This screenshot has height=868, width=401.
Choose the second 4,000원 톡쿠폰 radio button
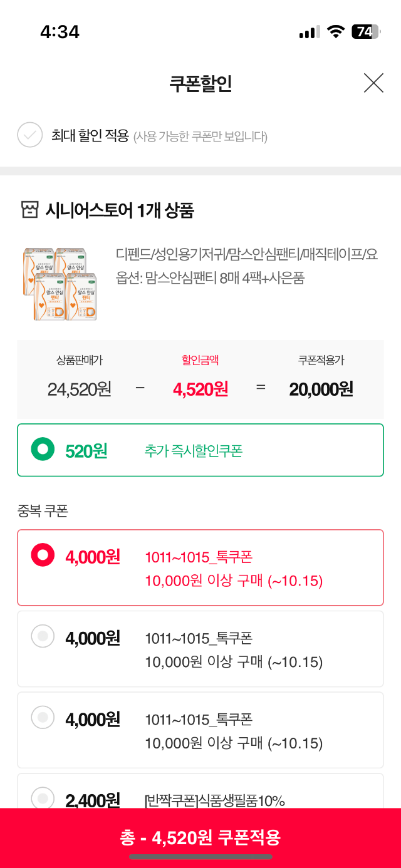[x=43, y=636]
